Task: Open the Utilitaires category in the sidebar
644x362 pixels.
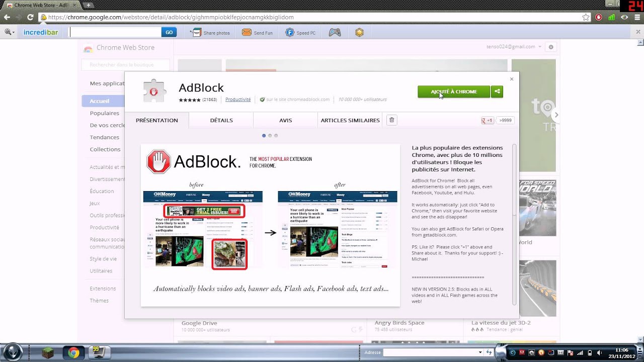Action: pyautogui.click(x=101, y=270)
